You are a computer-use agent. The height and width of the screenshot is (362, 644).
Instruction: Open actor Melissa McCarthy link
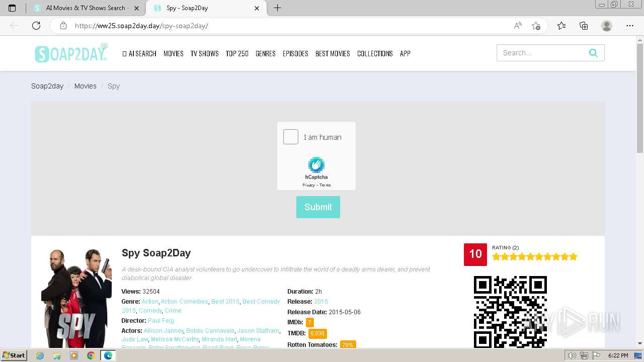175,339
